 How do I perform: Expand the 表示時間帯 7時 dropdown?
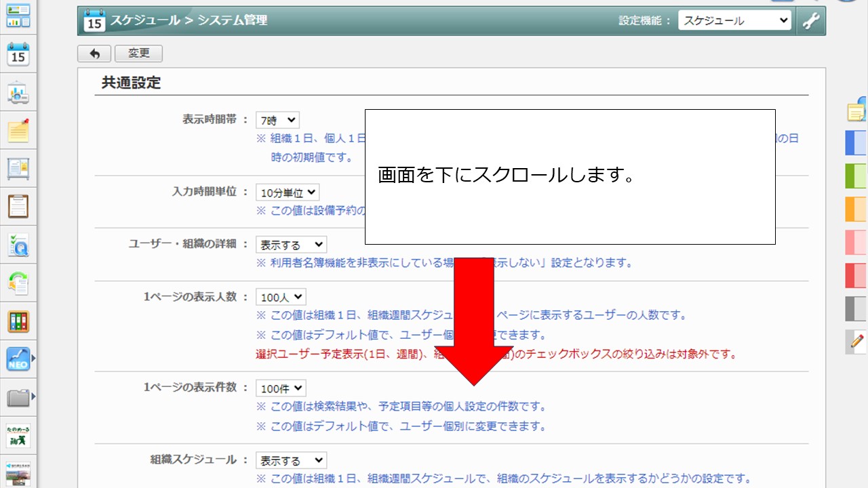pyautogui.click(x=277, y=121)
